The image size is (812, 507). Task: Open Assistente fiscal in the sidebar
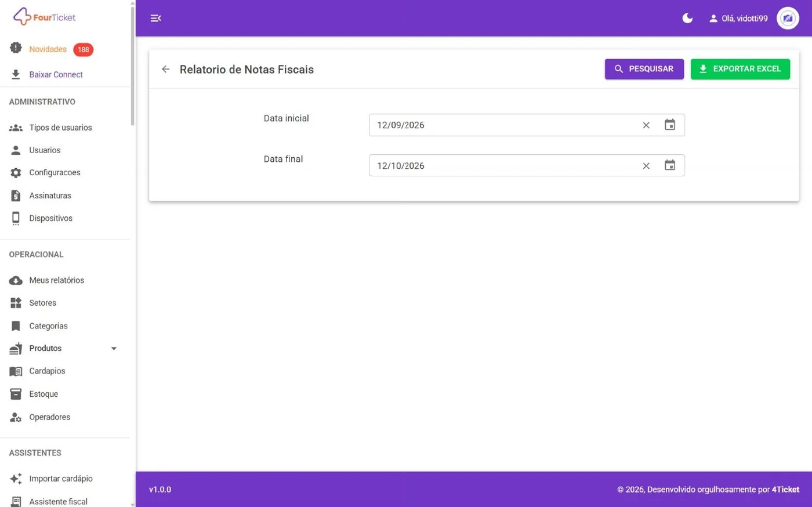coord(58,502)
